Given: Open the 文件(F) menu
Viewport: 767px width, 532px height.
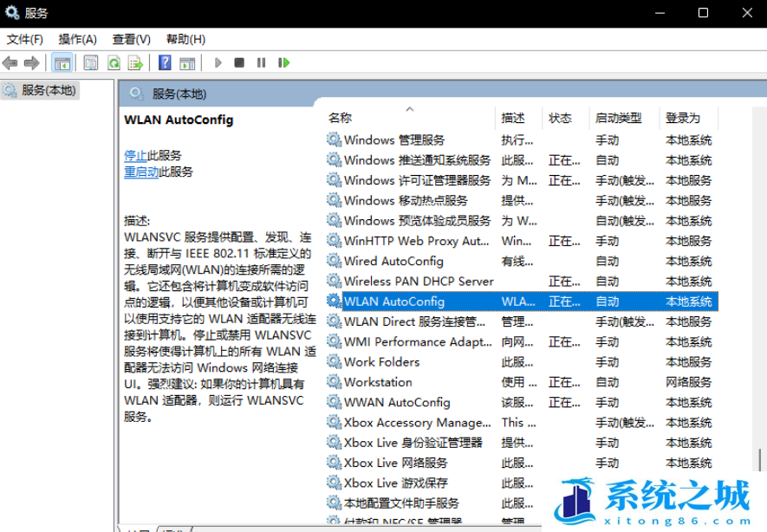Looking at the screenshot, I should click(x=25, y=39).
